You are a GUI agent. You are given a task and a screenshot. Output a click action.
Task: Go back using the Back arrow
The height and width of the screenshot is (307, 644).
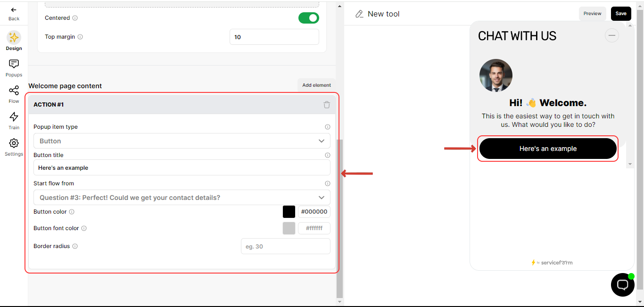click(x=14, y=14)
